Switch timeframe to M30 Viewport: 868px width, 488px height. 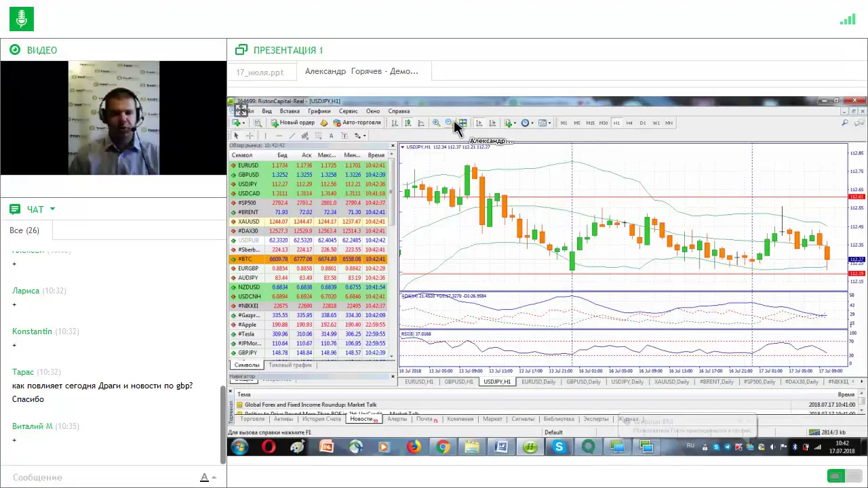[604, 123]
